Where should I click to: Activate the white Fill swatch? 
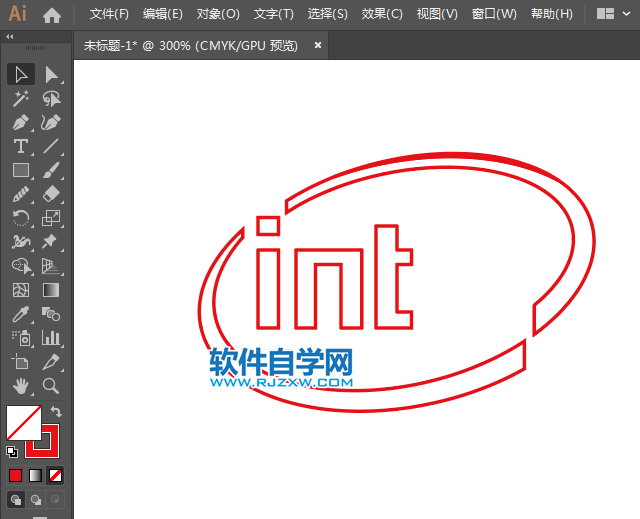pyautogui.click(x=24, y=423)
